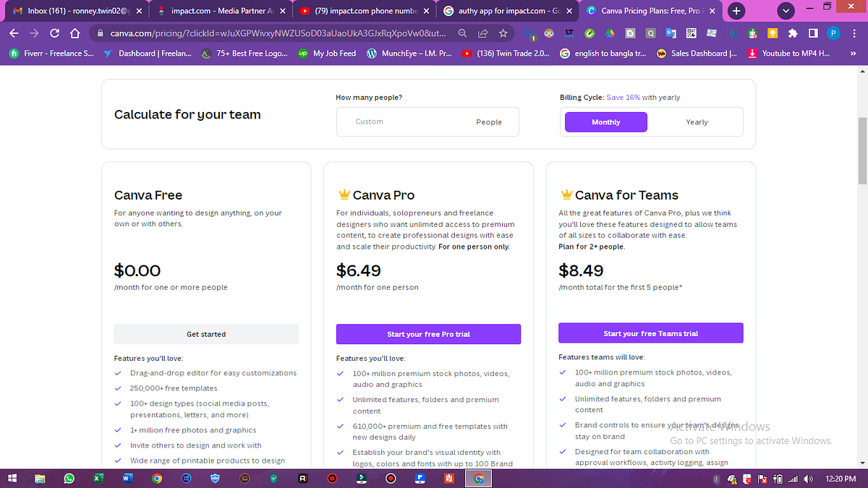868x488 pixels.
Task: Open the Notion Web Clipper extension
Action: coord(731,33)
